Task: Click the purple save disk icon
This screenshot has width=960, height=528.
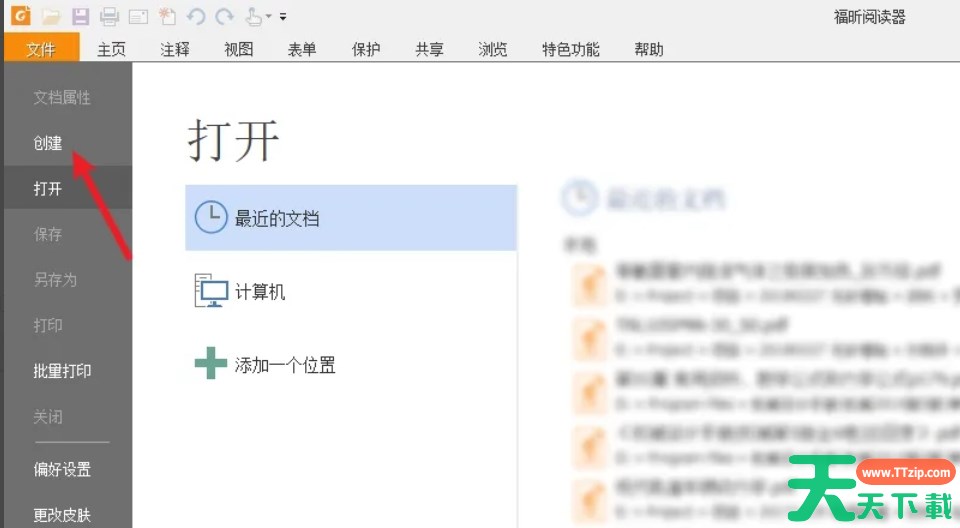Action: click(81, 17)
